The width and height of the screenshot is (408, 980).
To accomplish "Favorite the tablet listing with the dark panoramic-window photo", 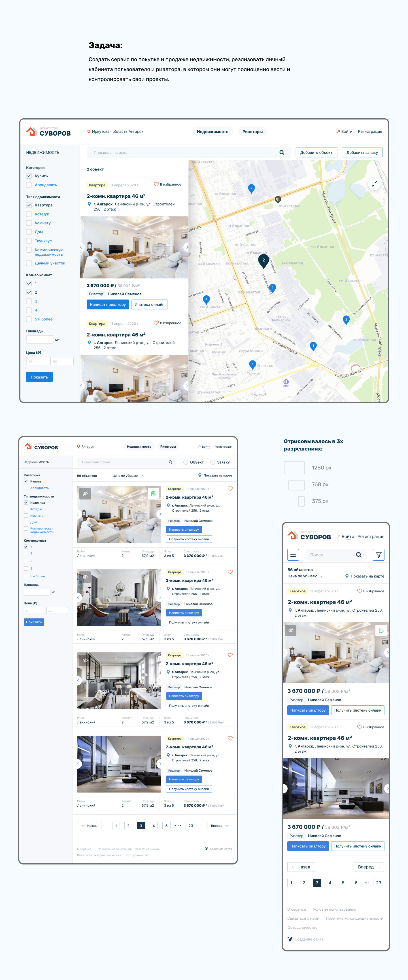I will pos(230,738).
